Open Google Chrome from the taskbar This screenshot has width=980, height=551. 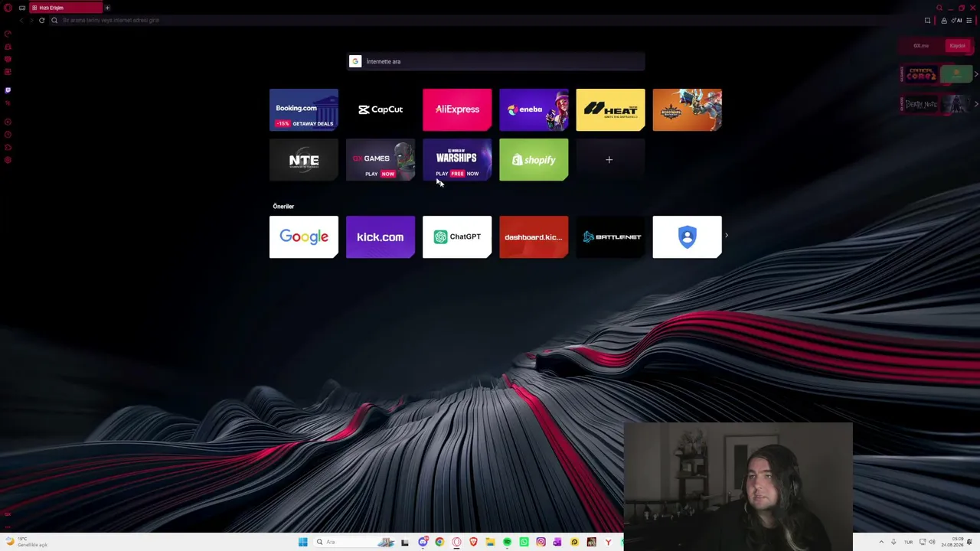439,542
